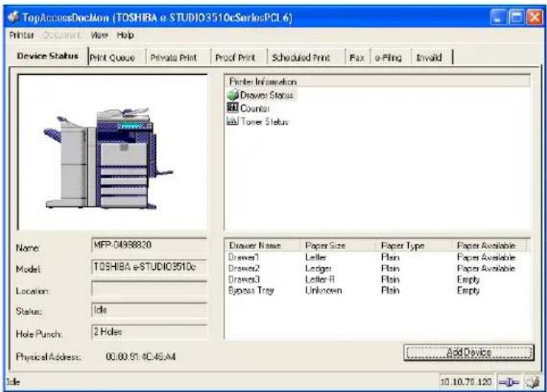
Task: Click the Paper Type column header
Action: 414,245
